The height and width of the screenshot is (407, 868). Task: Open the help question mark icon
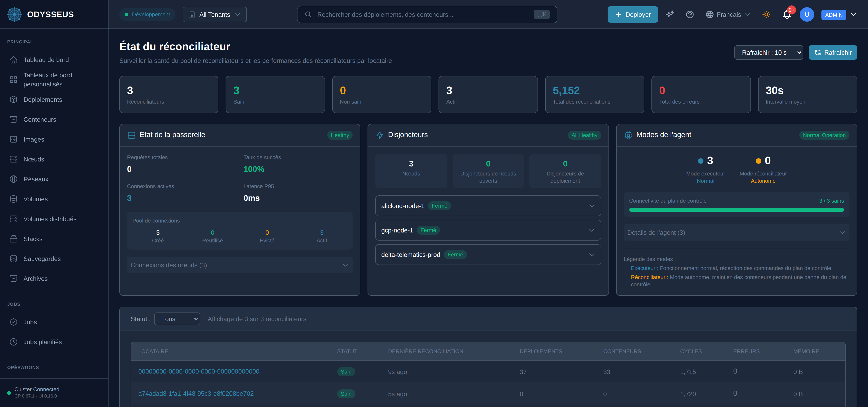690,14
